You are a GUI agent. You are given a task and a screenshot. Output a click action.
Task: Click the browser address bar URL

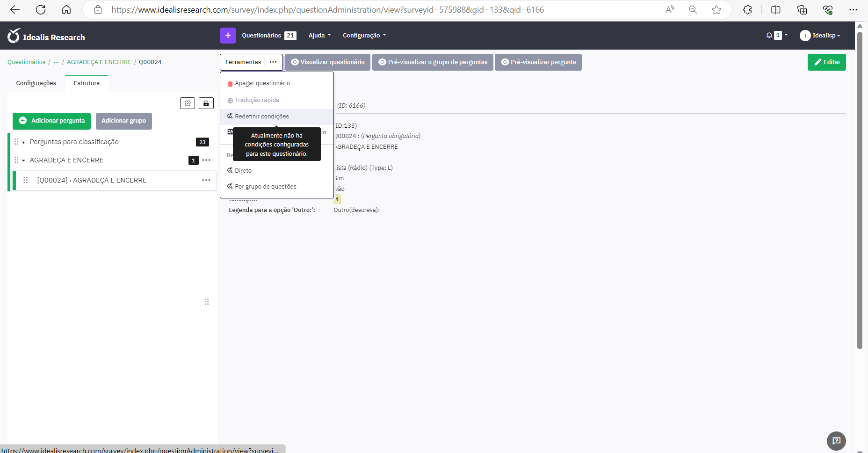coord(327,10)
